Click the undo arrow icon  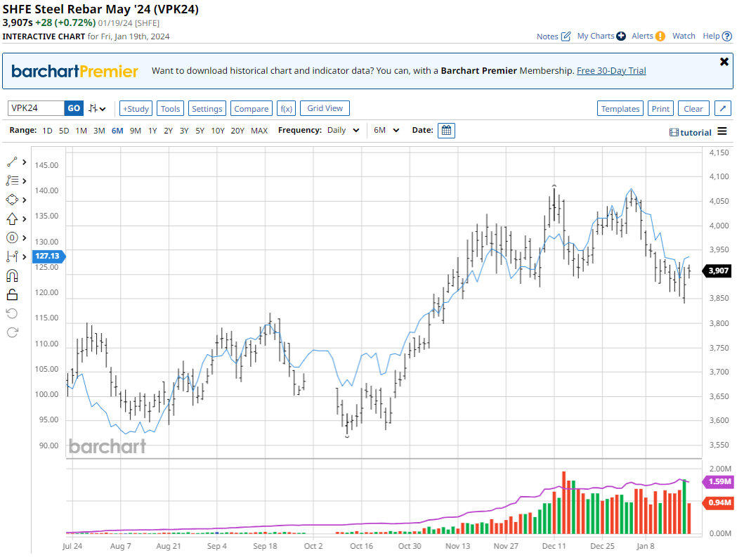(12, 313)
